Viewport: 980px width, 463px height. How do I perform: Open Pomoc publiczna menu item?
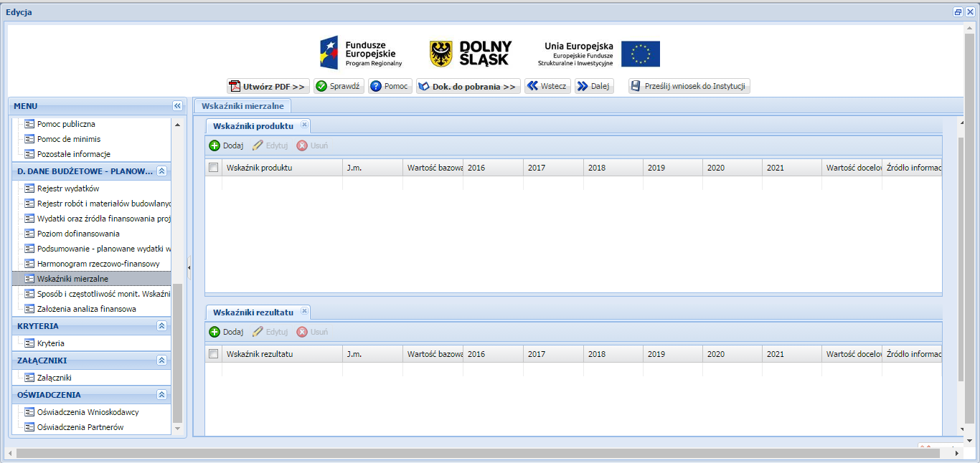[65, 124]
